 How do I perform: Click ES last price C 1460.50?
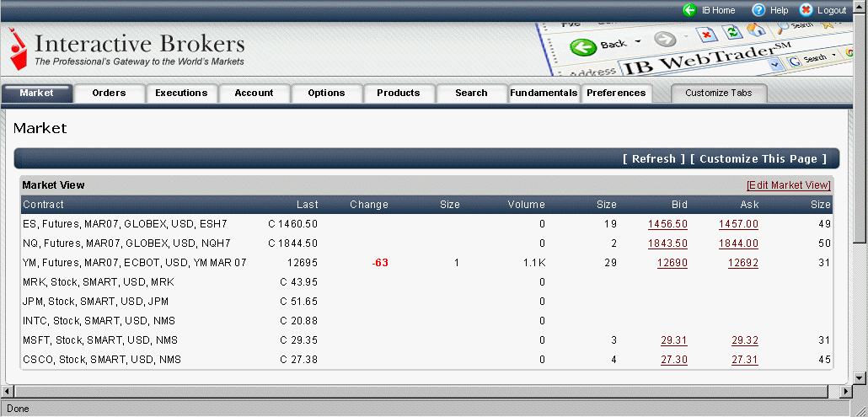(292, 224)
